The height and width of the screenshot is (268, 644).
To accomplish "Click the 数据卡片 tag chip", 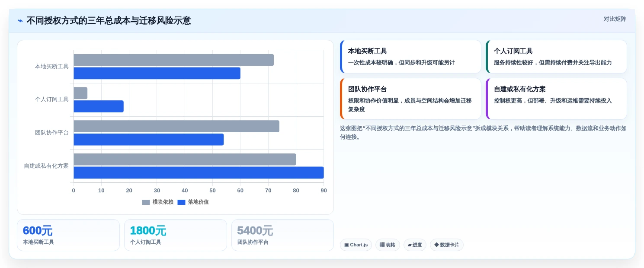I will click(x=447, y=245).
